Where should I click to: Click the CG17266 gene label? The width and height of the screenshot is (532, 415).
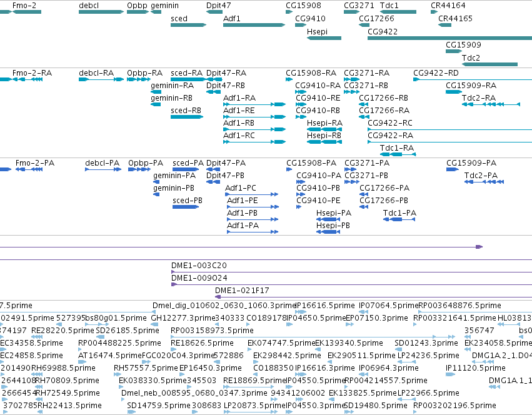[376, 19]
